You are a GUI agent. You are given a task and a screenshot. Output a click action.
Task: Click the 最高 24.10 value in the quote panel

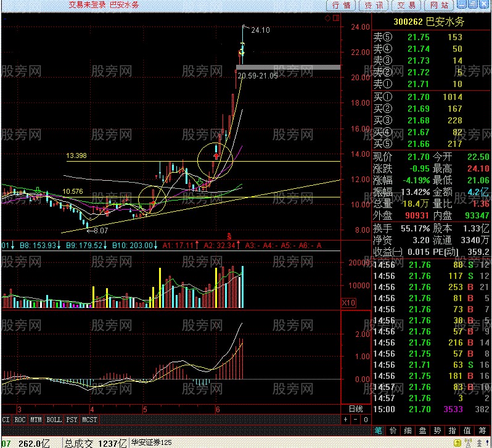point(478,168)
